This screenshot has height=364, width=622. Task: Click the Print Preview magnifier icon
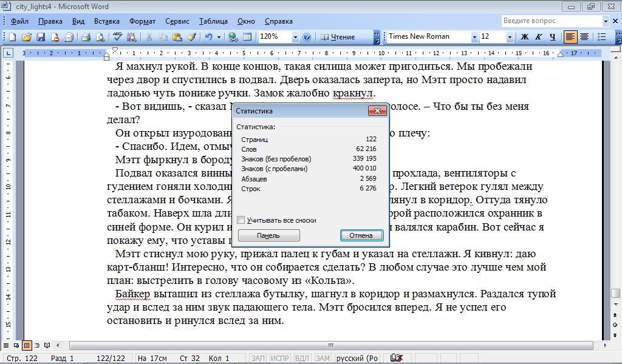[x=100, y=37]
